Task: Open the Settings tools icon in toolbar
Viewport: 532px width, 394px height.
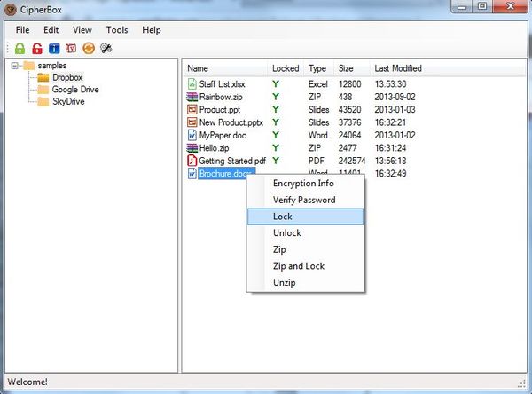Action: click(x=106, y=48)
